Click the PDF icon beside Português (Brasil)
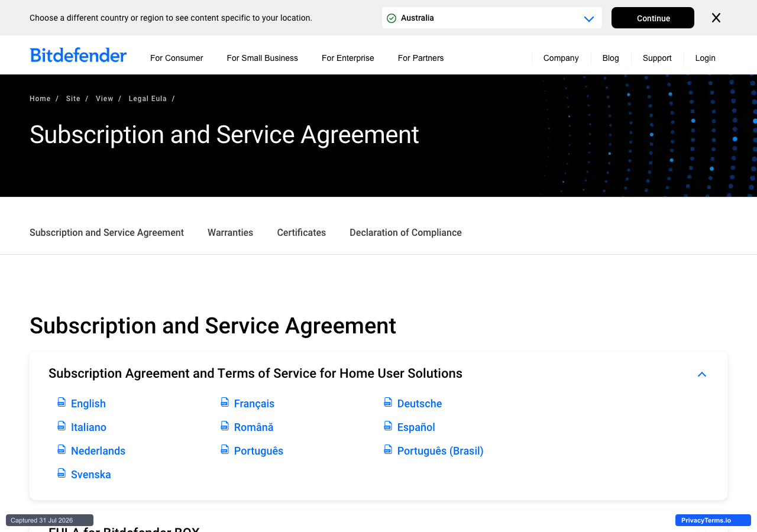This screenshot has height=532, width=757. (x=388, y=450)
